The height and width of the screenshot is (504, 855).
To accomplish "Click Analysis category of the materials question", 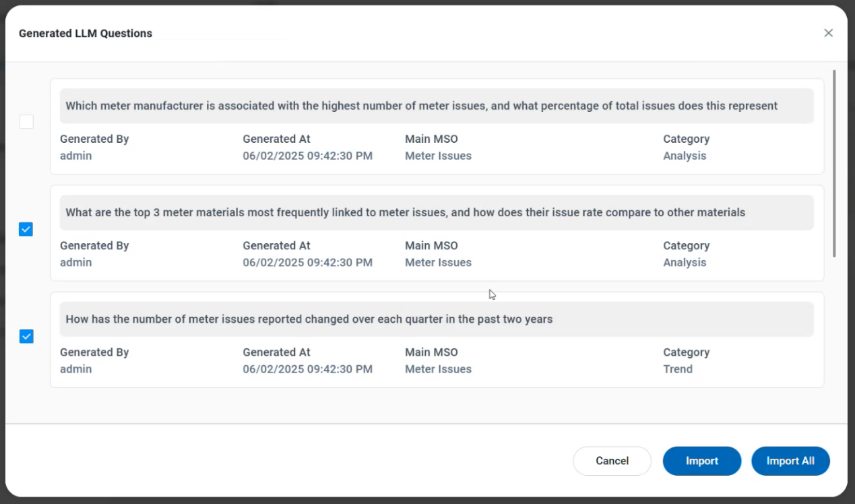I will [684, 262].
